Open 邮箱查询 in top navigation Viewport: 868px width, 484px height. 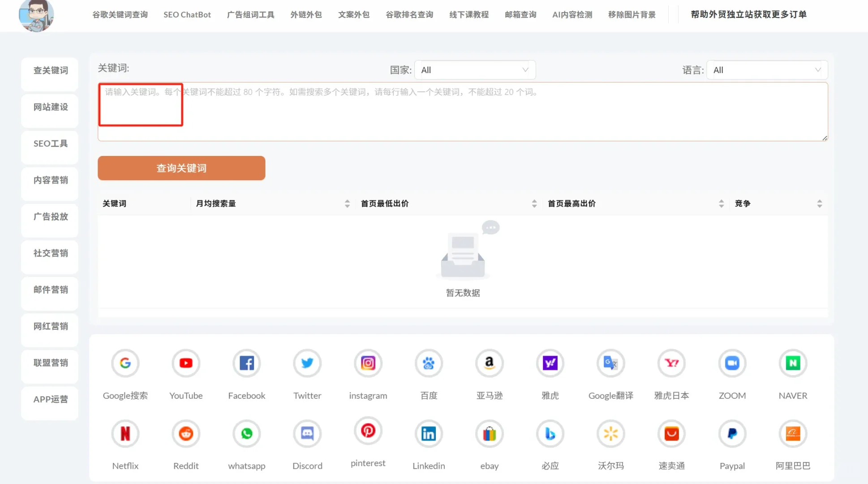520,15
